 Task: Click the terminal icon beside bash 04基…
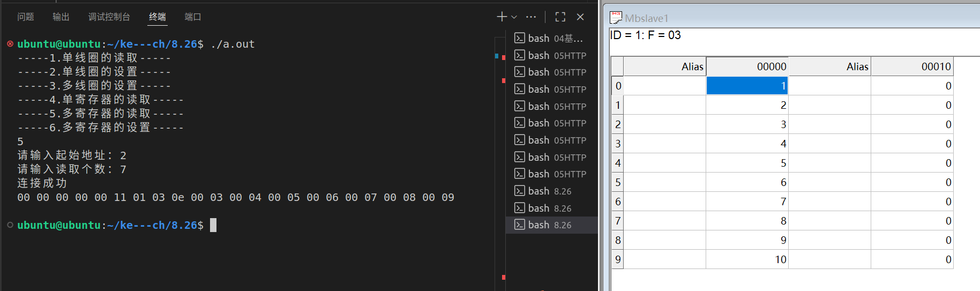coord(519,38)
